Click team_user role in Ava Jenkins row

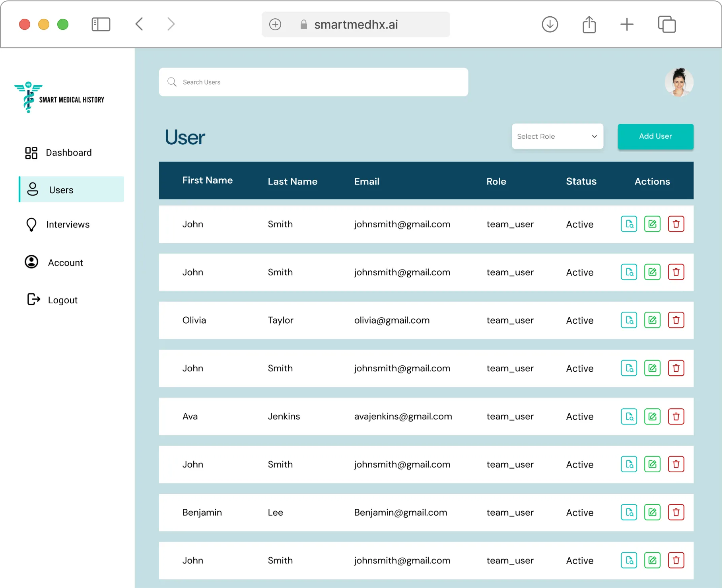(510, 416)
